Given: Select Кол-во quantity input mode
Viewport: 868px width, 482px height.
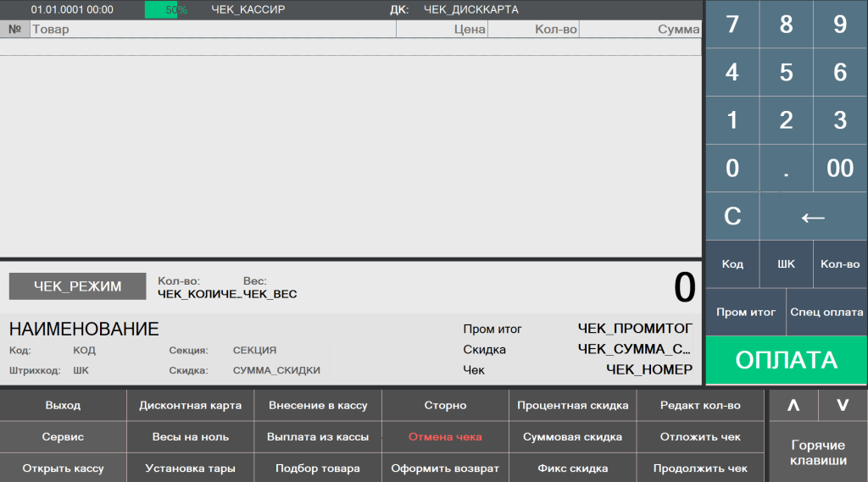Looking at the screenshot, I should [x=840, y=264].
